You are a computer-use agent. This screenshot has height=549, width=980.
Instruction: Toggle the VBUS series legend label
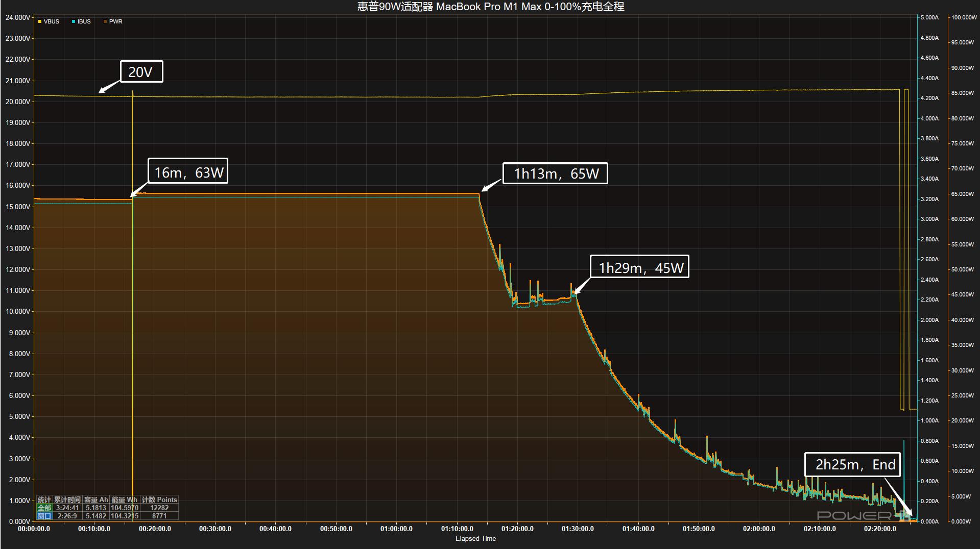pos(52,22)
